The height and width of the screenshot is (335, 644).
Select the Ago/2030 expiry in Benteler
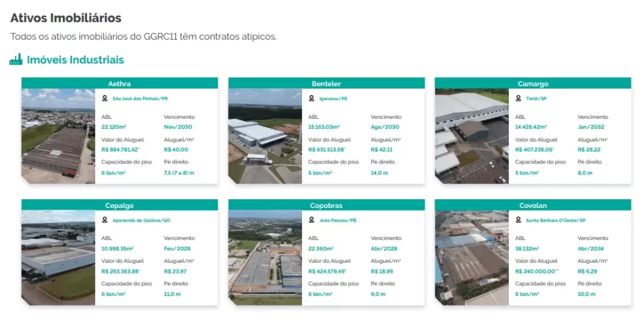click(x=385, y=127)
